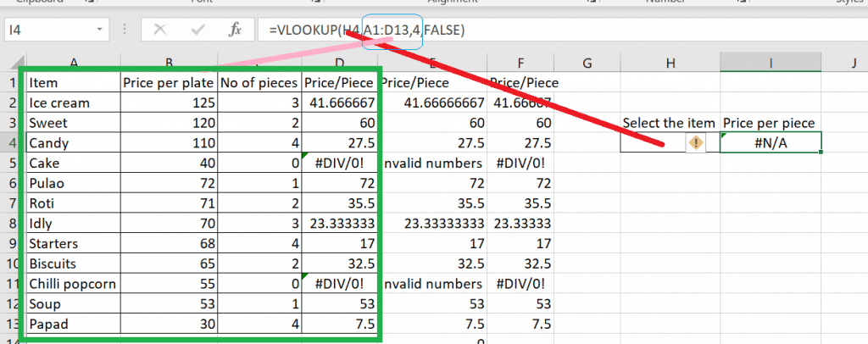
Task: Select column A header
Action: pyautogui.click(x=74, y=63)
